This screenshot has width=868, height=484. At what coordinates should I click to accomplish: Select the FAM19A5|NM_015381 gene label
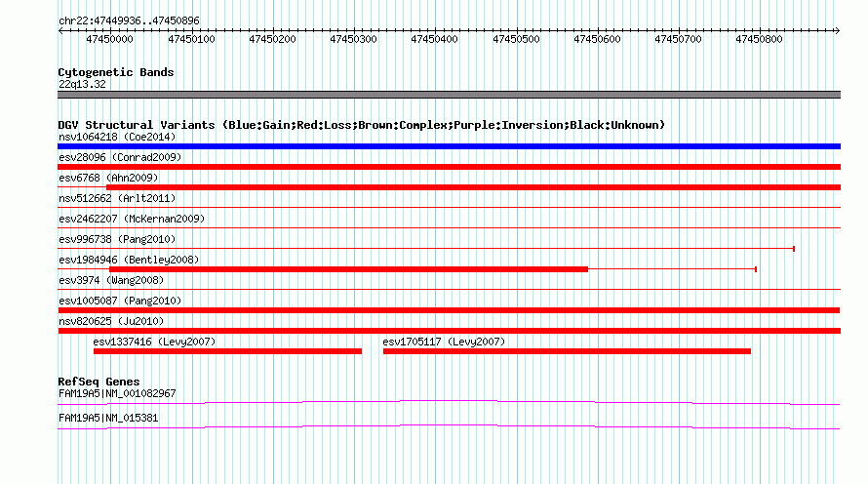108,418
